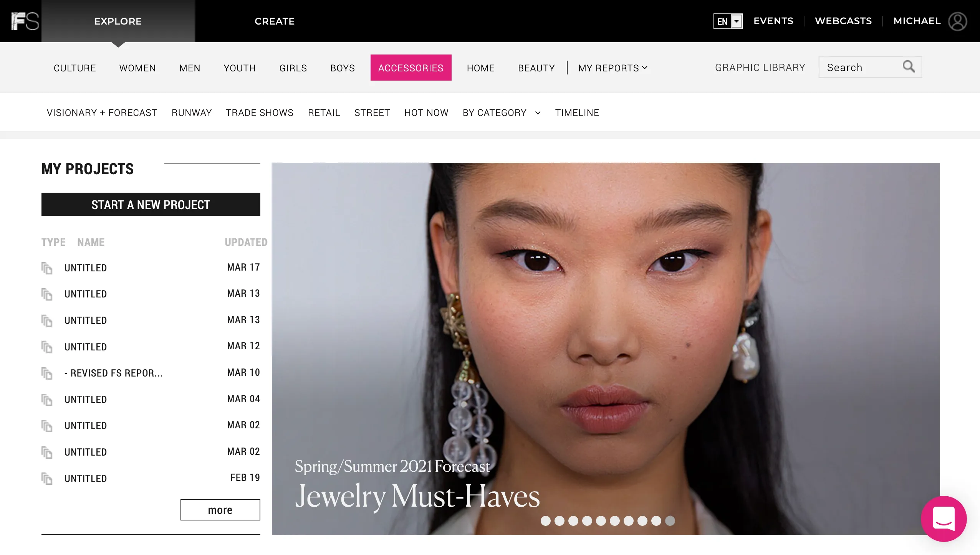Image resolution: width=980 pixels, height=555 pixels.
Task: Click the search magnifying glass icon
Action: pyautogui.click(x=909, y=67)
